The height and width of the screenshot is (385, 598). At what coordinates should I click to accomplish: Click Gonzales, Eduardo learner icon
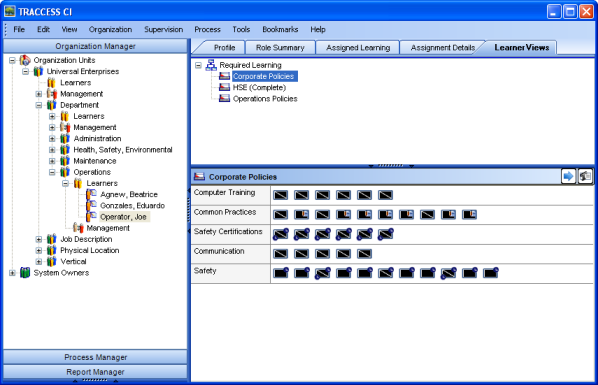[x=91, y=205]
